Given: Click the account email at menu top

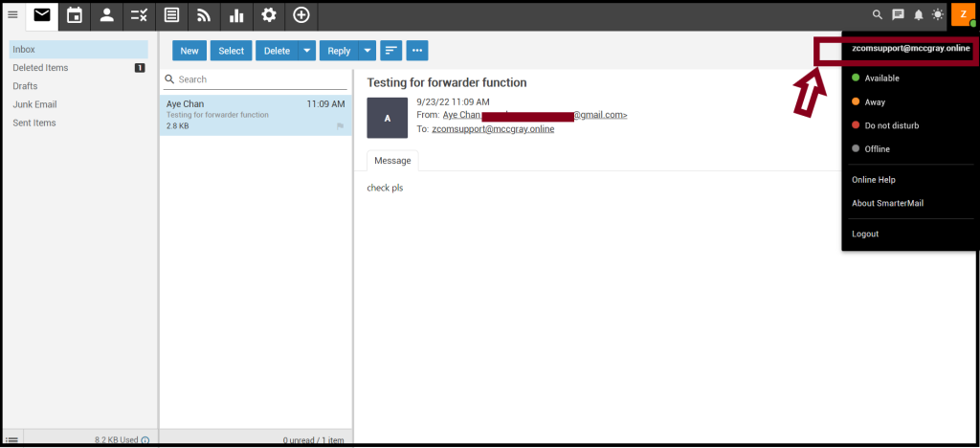Looking at the screenshot, I should point(911,48).
